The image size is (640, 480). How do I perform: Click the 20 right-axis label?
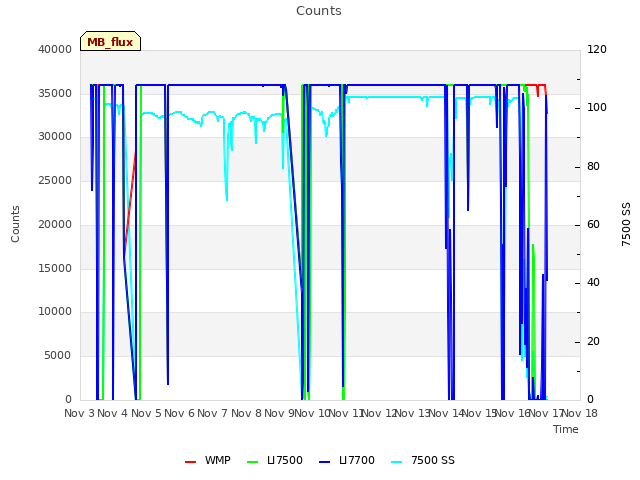click(x=593, y=341)
